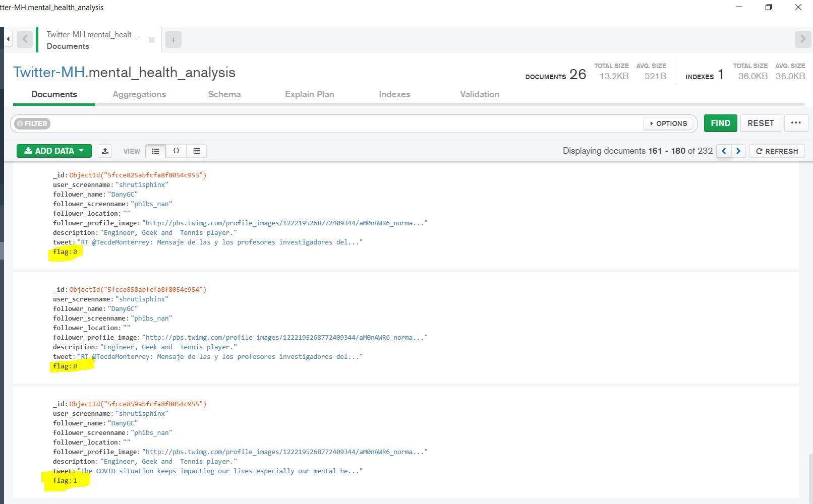Switch to the Documents tab

point(54,94)
